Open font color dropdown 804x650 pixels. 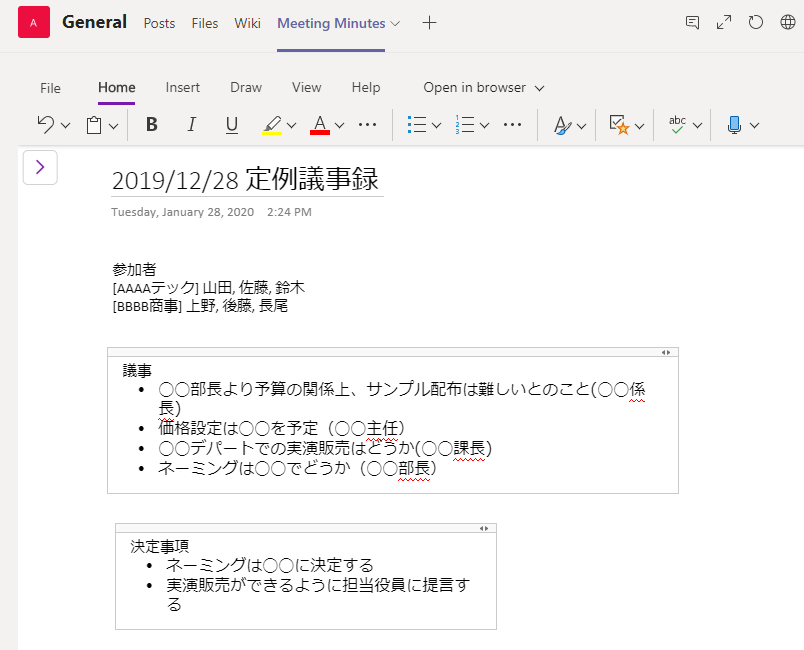tap(339, 125)
